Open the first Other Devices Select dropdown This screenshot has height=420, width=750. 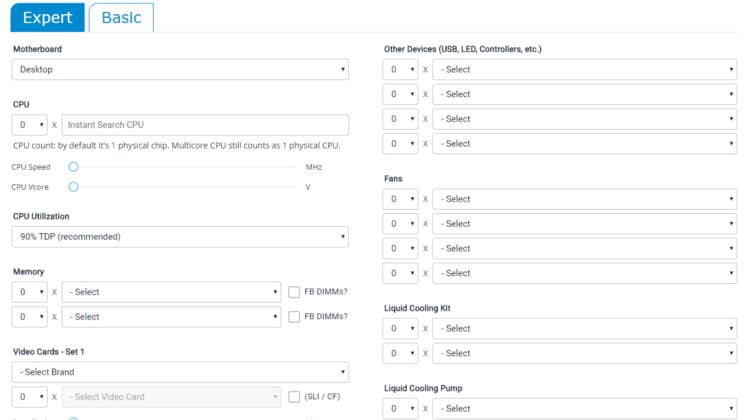pyautogui.click(x=585, y=69)
